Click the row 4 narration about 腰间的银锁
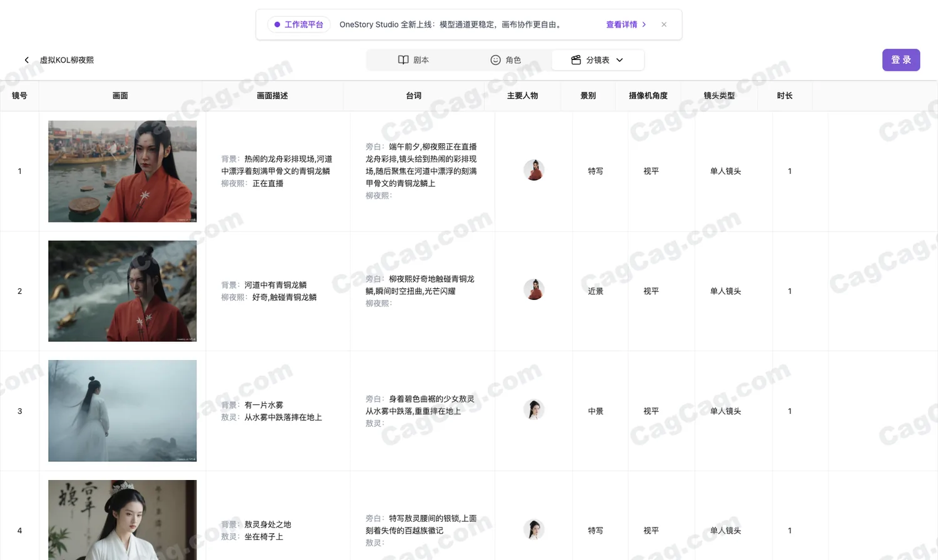The height and width of the screenshot is (560, 938). click(421, 524)
